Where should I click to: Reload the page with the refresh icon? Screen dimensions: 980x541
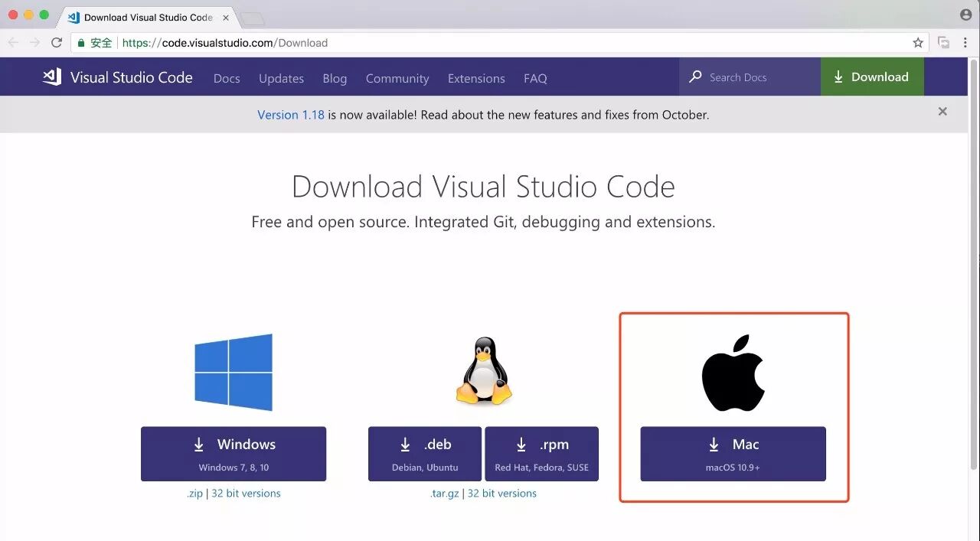[x=57, y=43]
